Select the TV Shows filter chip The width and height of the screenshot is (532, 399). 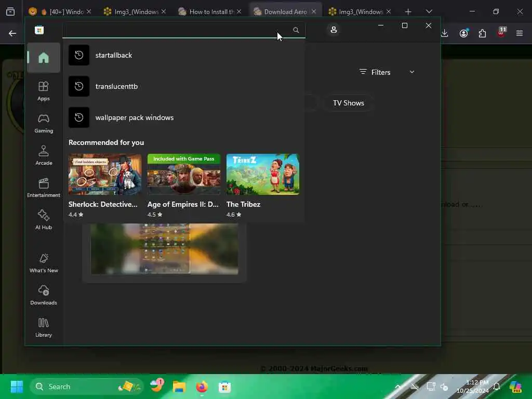tap(349, 103)
